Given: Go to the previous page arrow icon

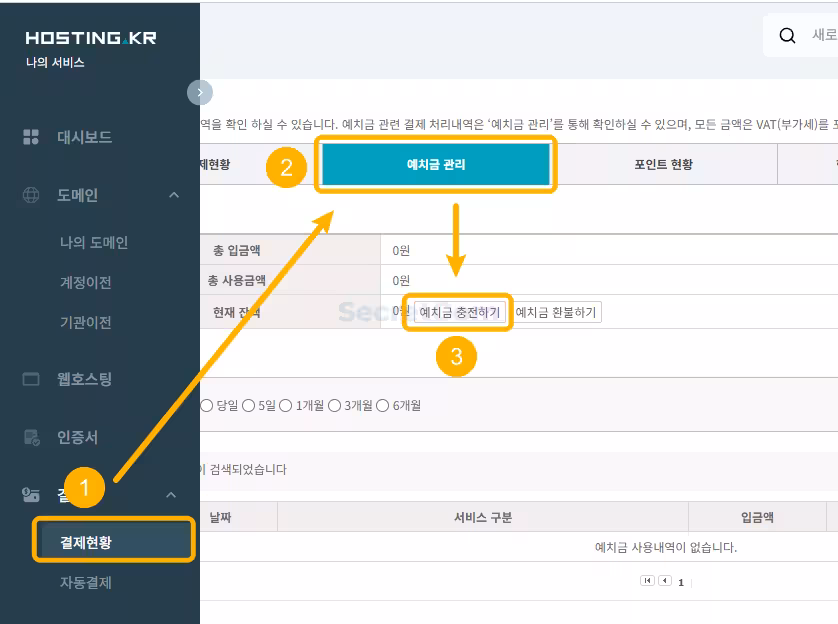Looking at the screenshot, I should 665,581.
